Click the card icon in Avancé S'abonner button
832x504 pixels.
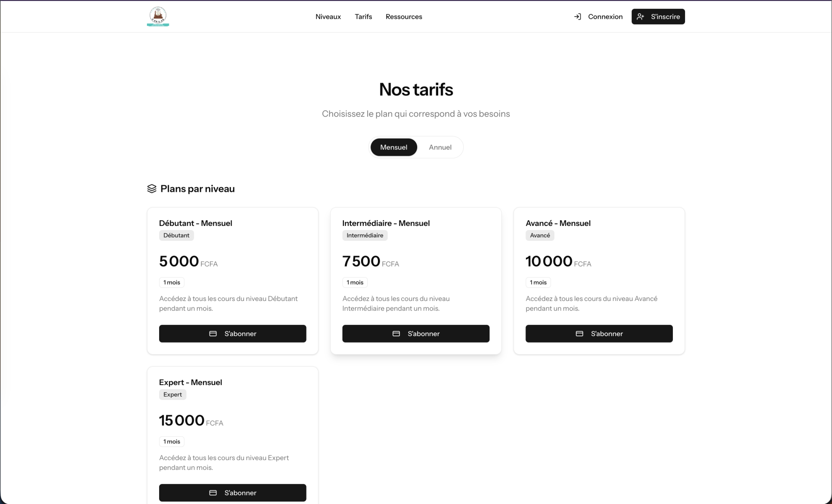(x=580, y=334)
